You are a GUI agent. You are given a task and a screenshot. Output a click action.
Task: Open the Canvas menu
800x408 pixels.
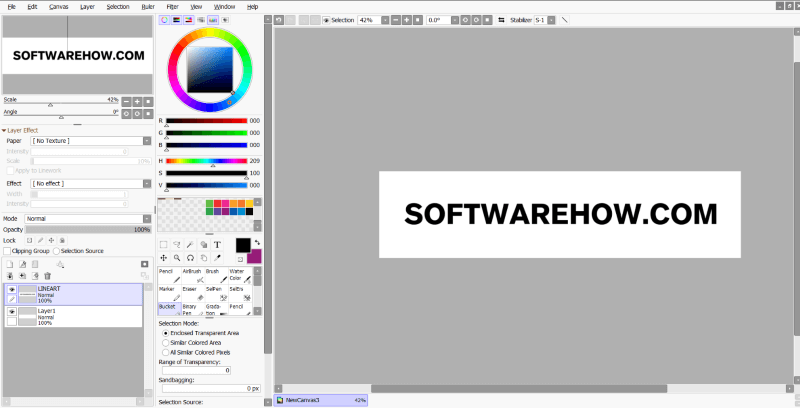point(58,6)
